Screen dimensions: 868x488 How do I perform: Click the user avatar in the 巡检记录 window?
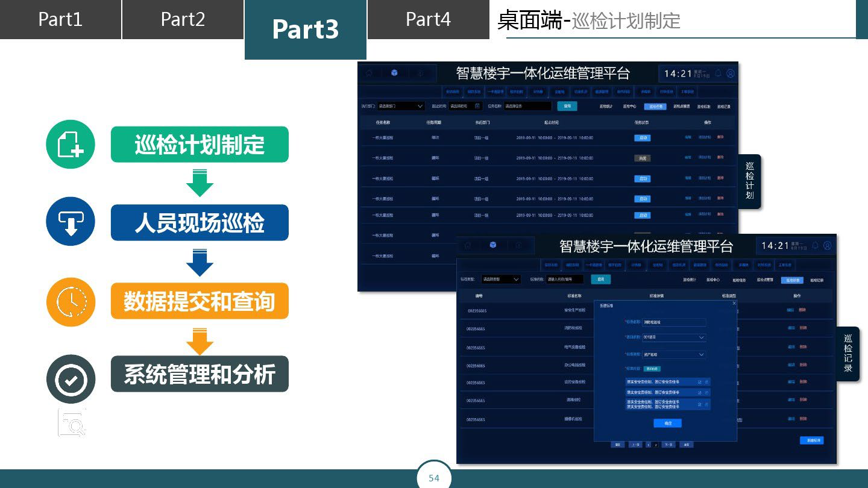828,245
